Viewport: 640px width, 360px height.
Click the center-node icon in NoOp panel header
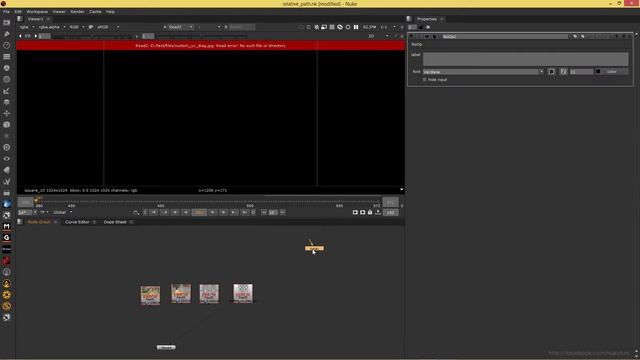(x=427, y=37)
